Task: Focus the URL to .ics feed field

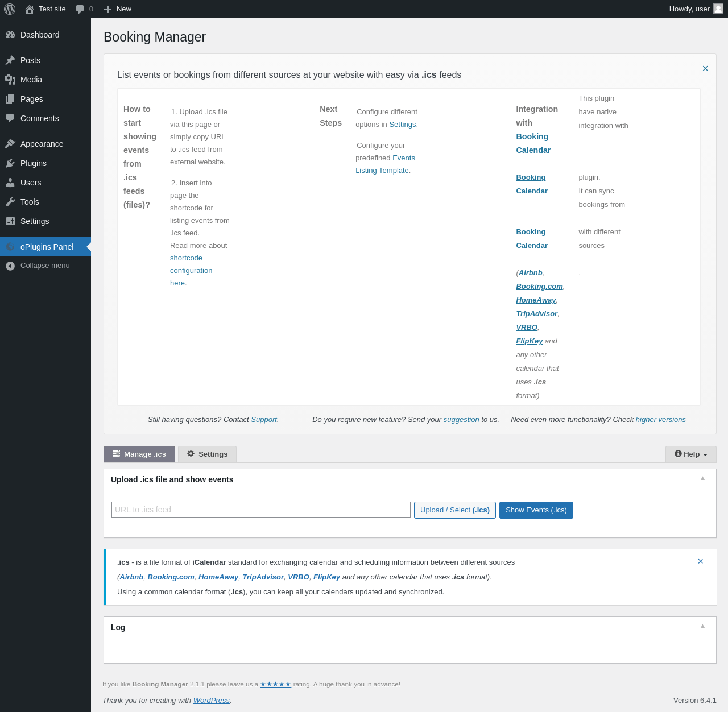Action: coord(261,510)
